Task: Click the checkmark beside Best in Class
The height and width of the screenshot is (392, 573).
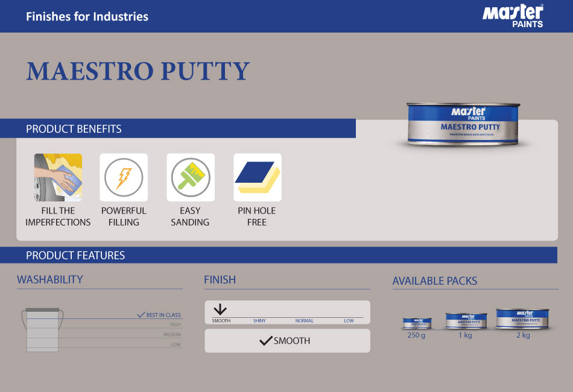Action: point(141,315)
